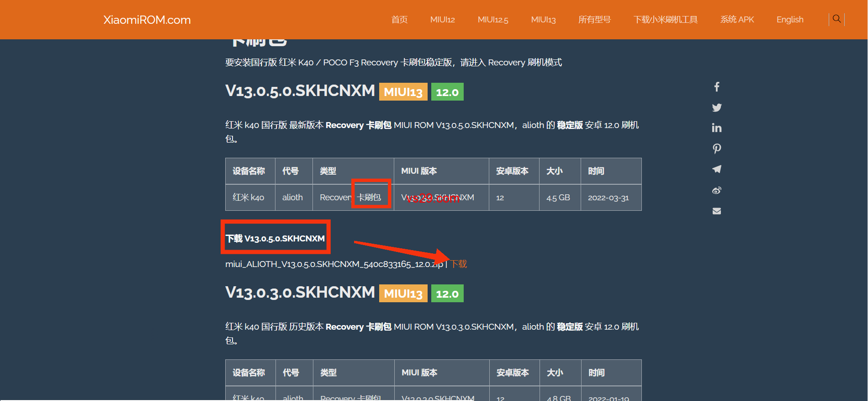Share the page on Weibo
Screen dimensions: 868x401
[717, 190]
